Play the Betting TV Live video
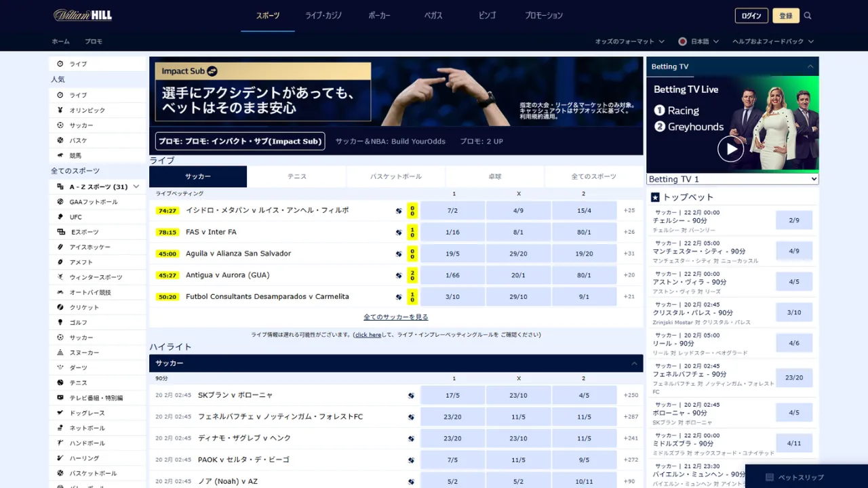 [731, 148]
